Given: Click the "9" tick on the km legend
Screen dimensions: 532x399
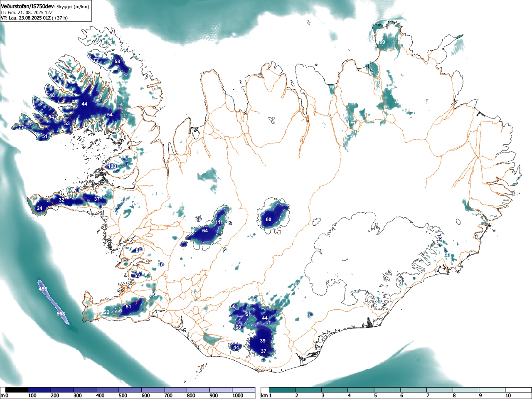Looking at the screenshot, I should coord(480,395).
